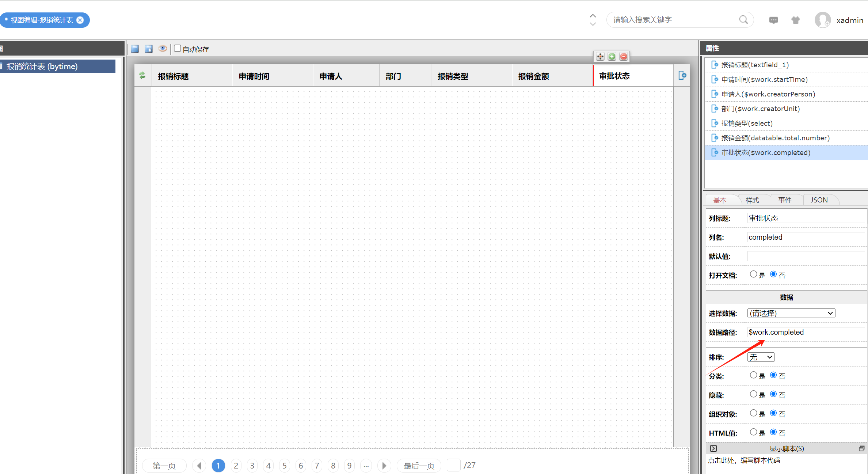The height and width of the screenshot is (474, 868).
Task: Switch to the JSON tab
Action: (819, 200)
